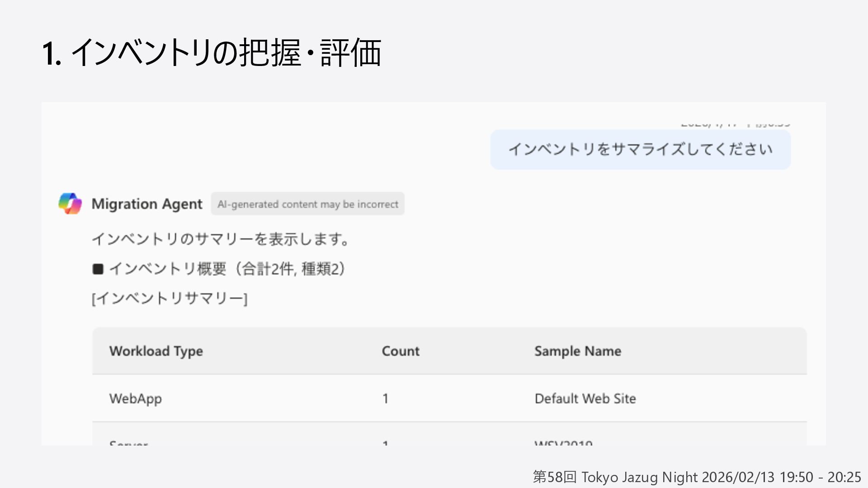Click the cut-off timestamp above the chat message
Screen dimensions: 868x488
(735, 124)
